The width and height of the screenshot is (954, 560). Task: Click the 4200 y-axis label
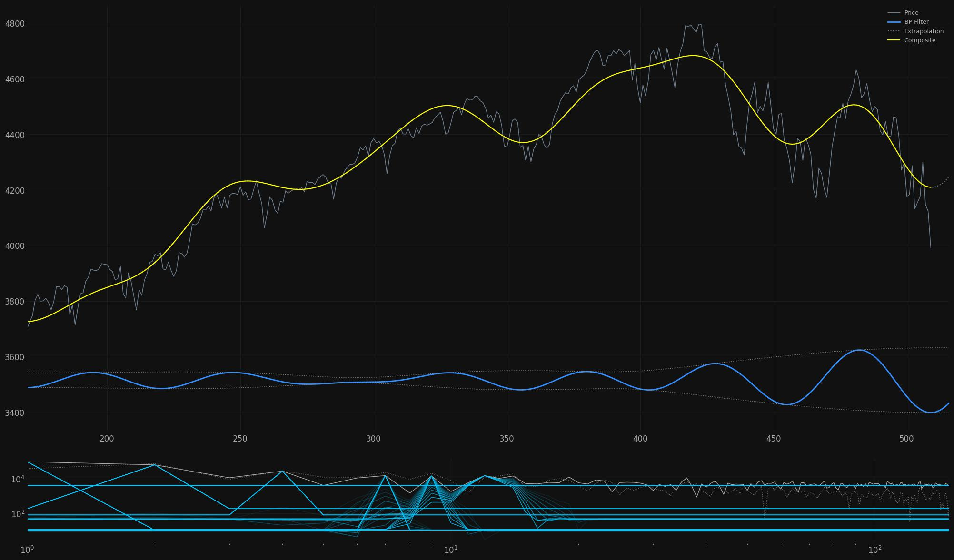tap(15, 190)
